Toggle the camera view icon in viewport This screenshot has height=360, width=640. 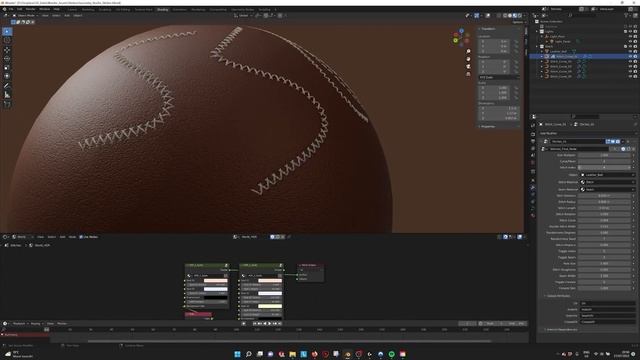click(x=468, y=67)
